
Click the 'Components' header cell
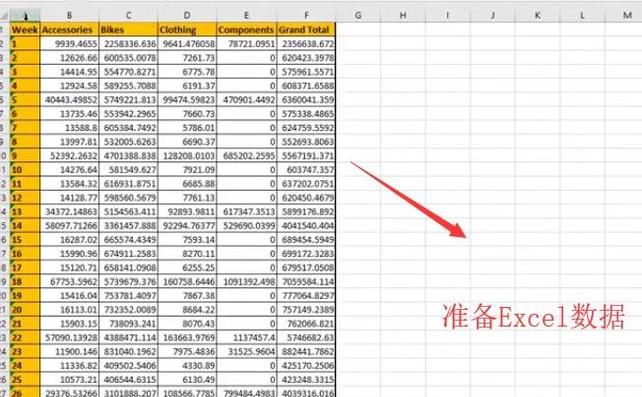pyautogui.click(x=246, y=29)
